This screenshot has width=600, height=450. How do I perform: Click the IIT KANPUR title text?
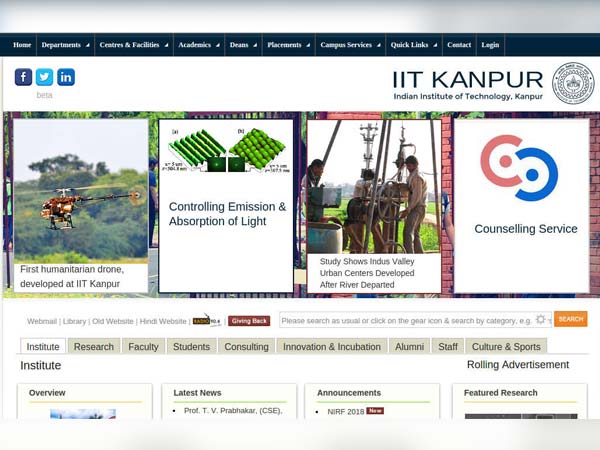[468, 80]
